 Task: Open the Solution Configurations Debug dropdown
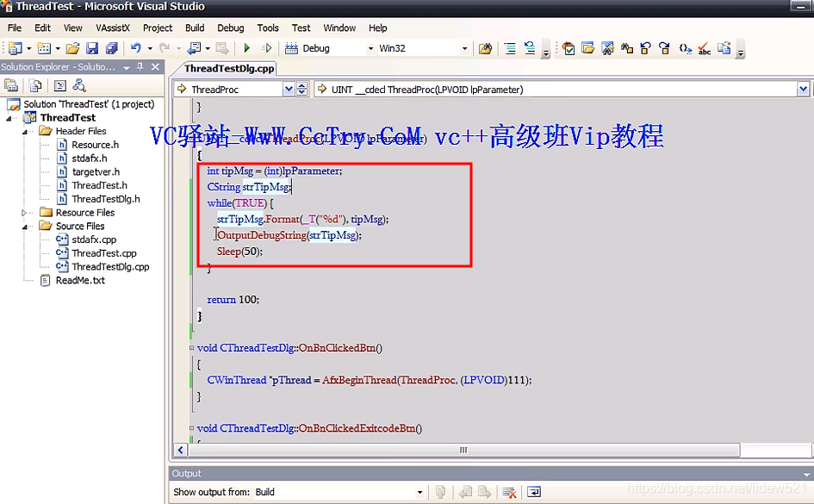(370, 48)
